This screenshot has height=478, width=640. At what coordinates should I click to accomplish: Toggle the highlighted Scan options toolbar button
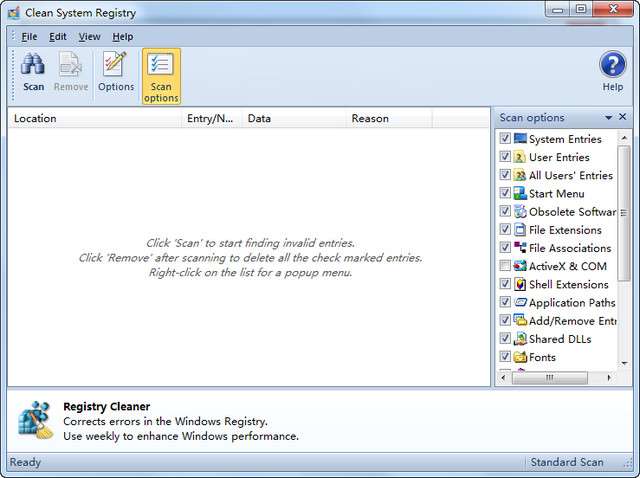pos(161,76)
